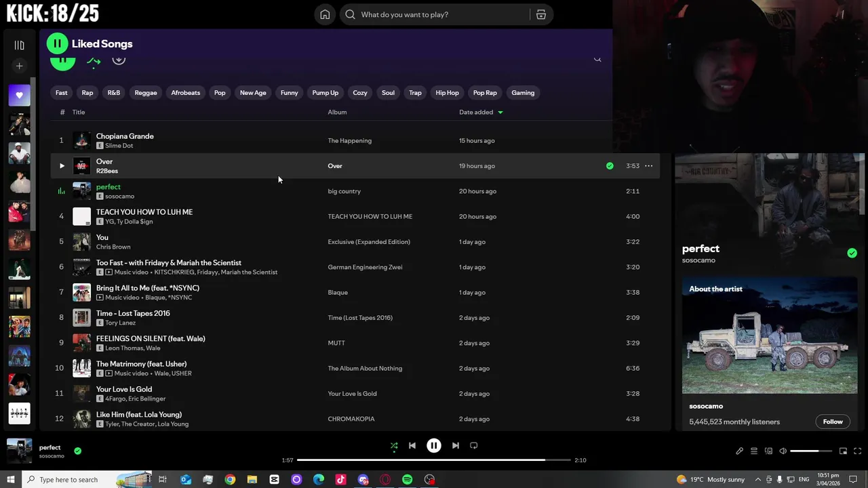The height and width of the screenshot is (488, 868).
Task: Mute volume with the speaker icon
Action: point(783,451)
